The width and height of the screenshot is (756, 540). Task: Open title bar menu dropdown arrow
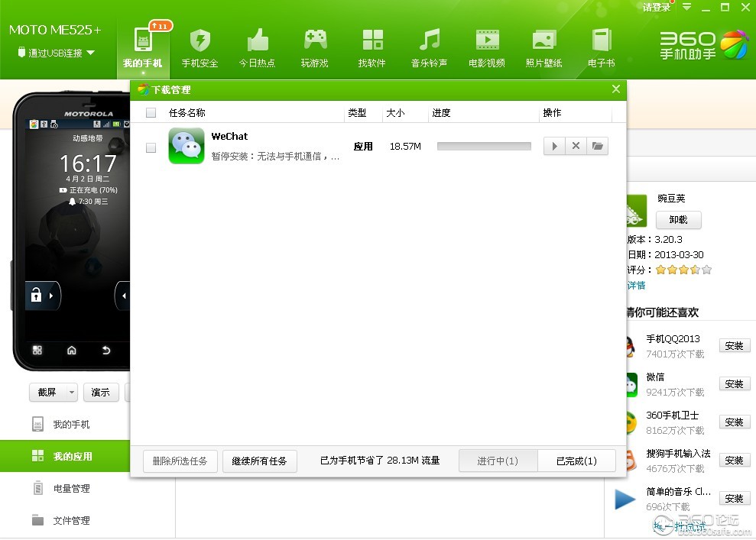(686, 7)
